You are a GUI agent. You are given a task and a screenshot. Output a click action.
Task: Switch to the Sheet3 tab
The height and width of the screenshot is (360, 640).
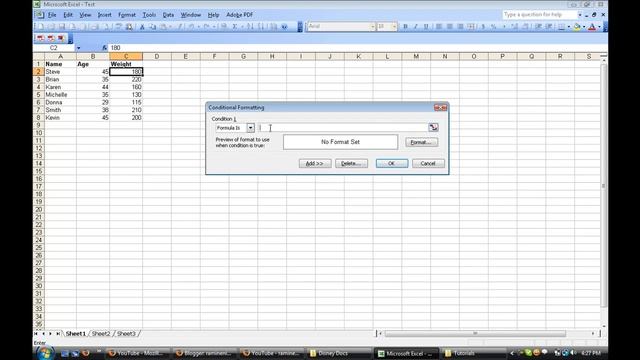pyautogui.click(x=126, y=333)
